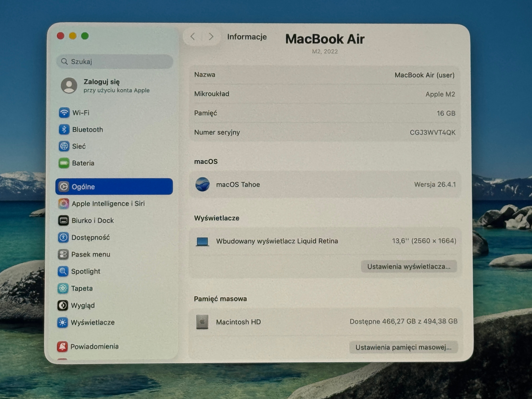Click the Szukaj search field
Viewport: 532px width, 399px height.
(x=115, y=62)
